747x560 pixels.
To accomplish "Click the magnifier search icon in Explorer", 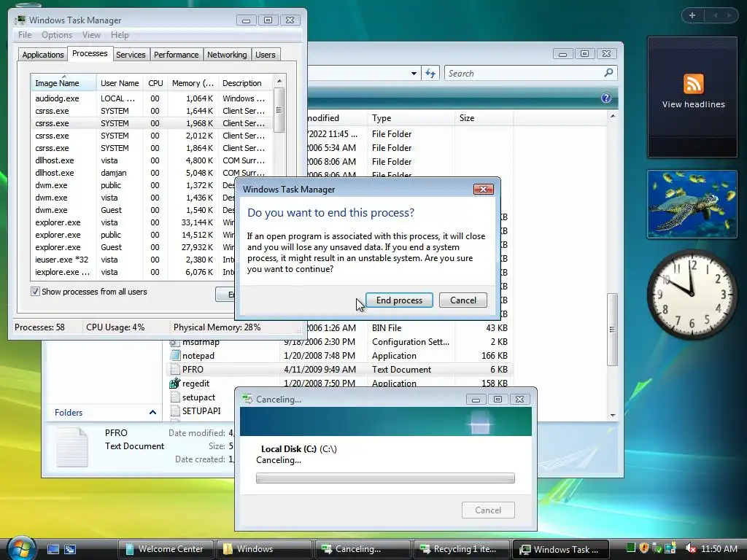I will pyautogui.click(x=609, y=73).
